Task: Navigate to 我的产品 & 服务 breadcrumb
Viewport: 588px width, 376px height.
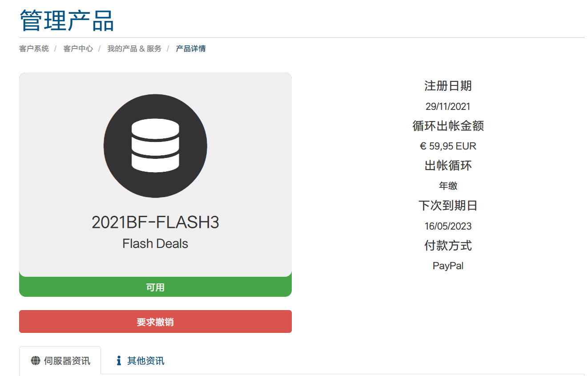Action: 134,49
